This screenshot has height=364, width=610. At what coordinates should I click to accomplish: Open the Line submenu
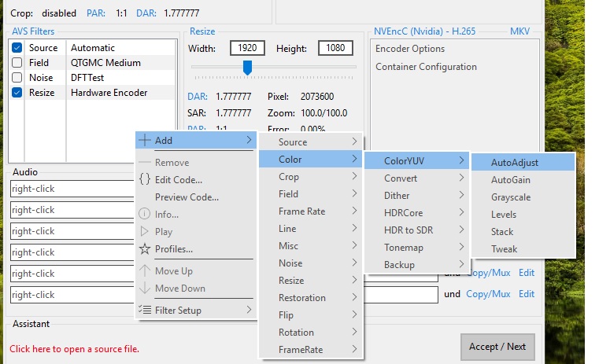point(311,229)
